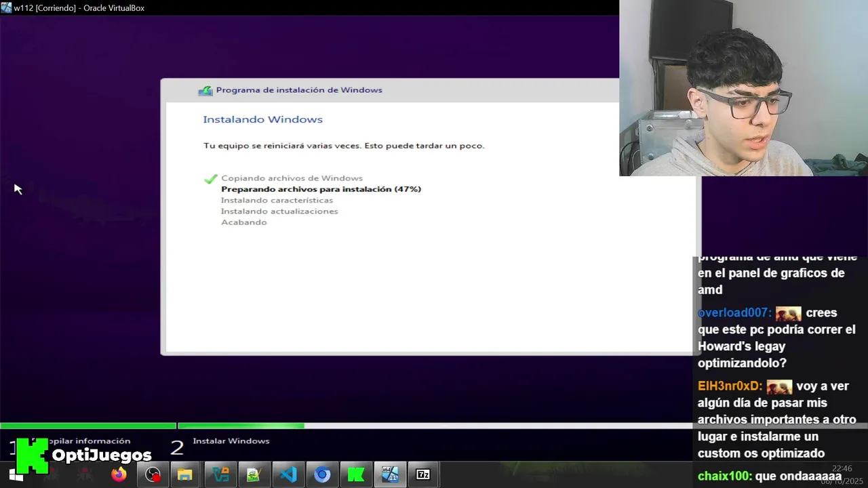
Task: Click 'Preparando archivos para instalación (47%)' step
Action: [x=321, y=189]
